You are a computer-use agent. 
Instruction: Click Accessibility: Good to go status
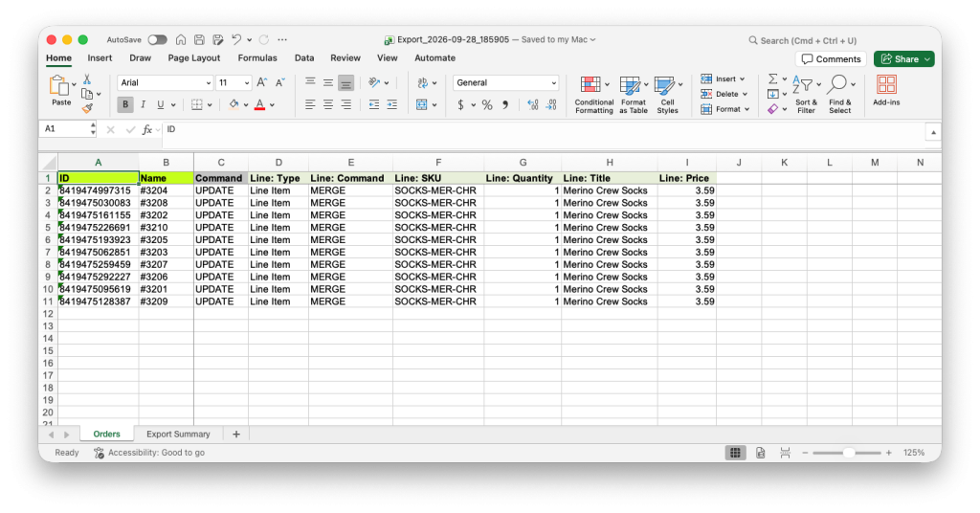(x=149, y=453)
